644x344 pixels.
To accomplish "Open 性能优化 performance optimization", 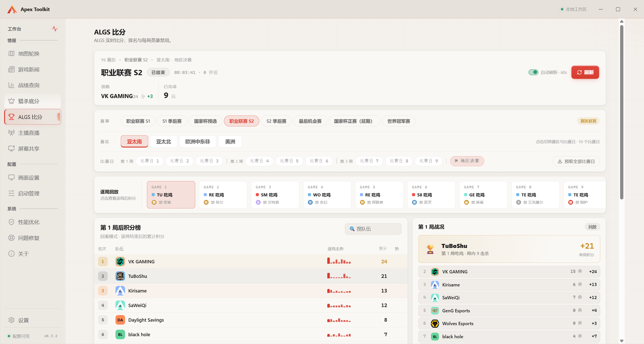I will [32, 222].
